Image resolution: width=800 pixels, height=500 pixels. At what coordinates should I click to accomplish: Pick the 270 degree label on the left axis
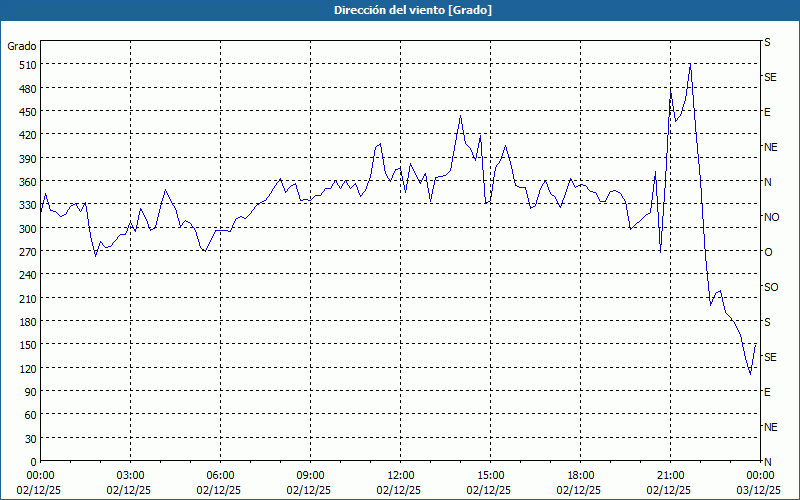[25, 252]
